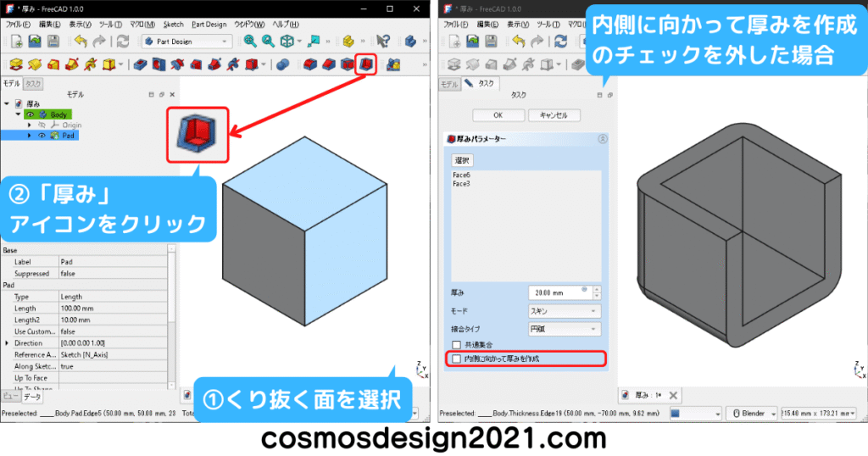
Task: Toggle the eye visibility icon of Body
Action: (x=31, y=114)
